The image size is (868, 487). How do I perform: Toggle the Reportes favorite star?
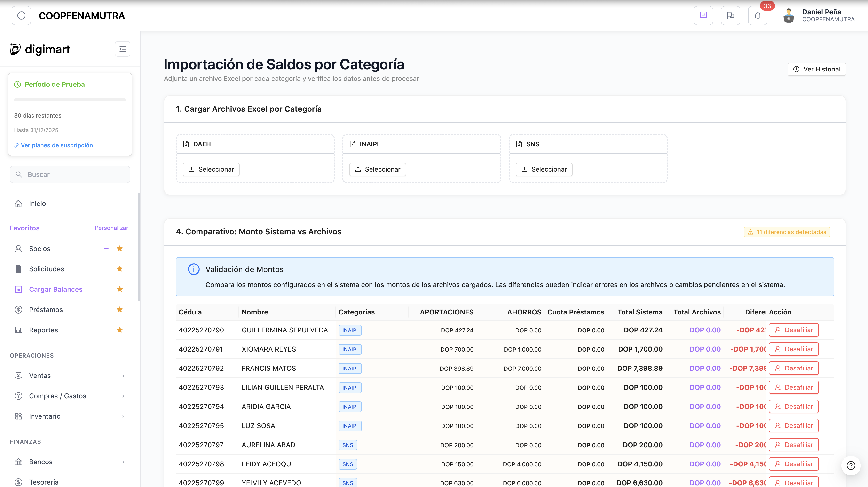point(120,330)
